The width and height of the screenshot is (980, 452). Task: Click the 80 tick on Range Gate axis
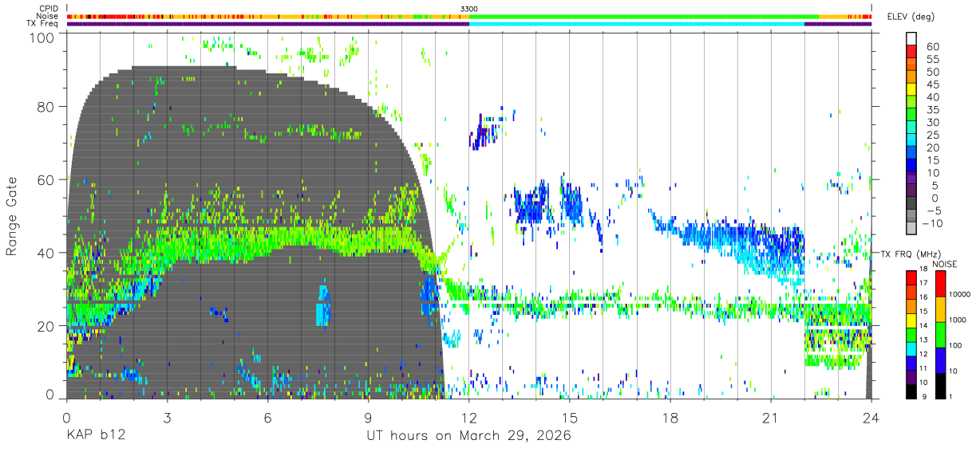tap(46, 107)
